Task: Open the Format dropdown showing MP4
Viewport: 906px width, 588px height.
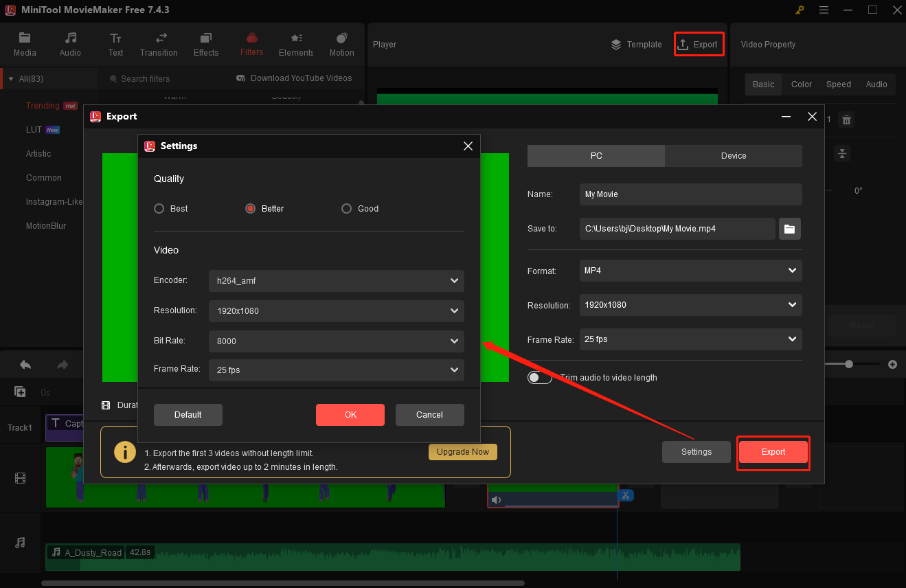Action: (x=691, y=271)
